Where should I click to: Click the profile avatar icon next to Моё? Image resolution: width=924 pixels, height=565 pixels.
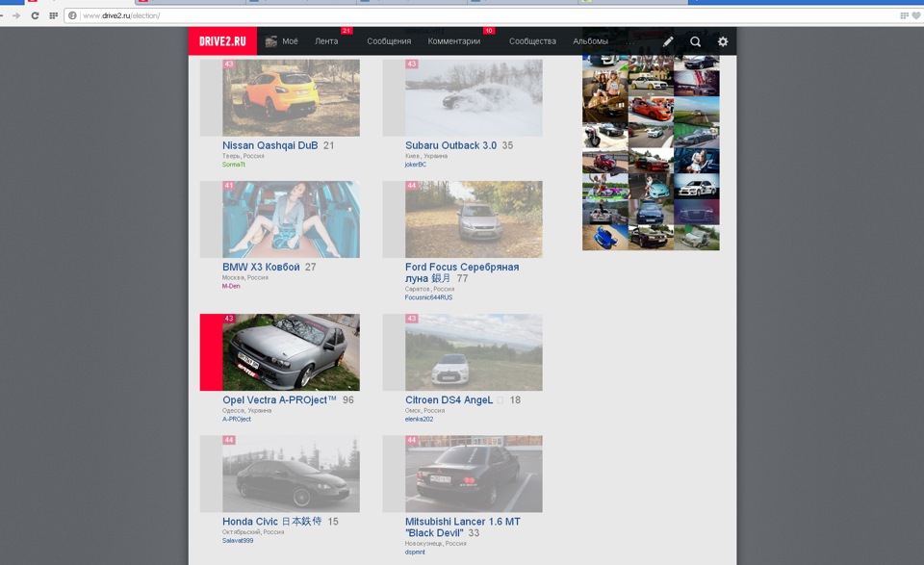coord(271,41)
